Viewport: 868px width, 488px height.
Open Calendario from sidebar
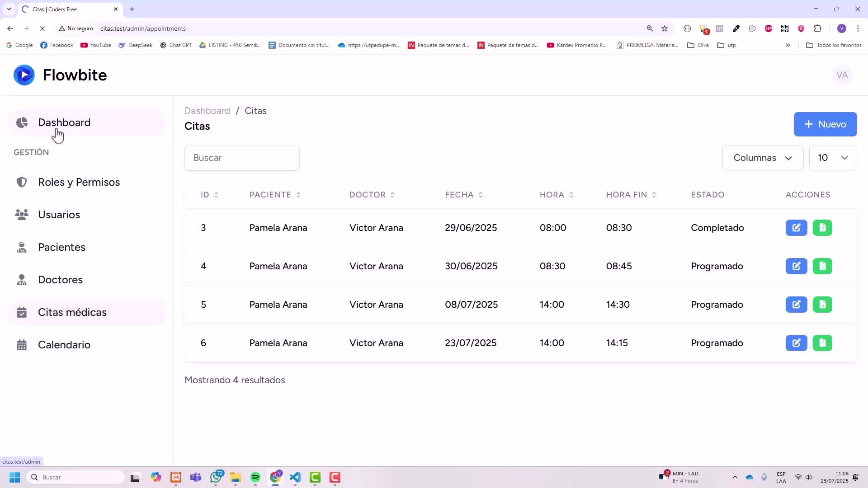(x=86, y=345)
